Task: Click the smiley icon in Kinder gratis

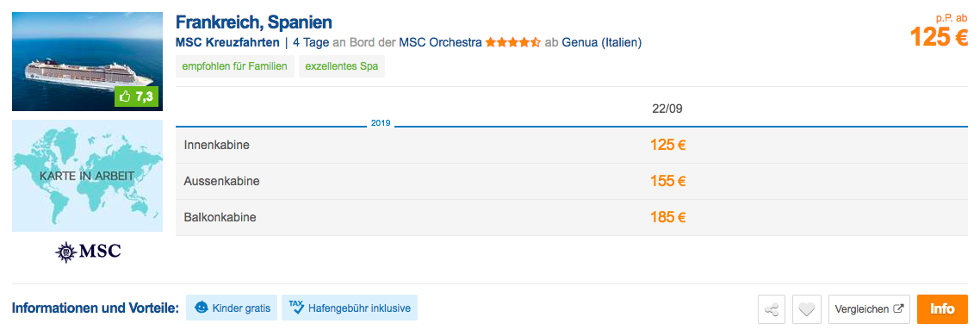Action: 202,308
